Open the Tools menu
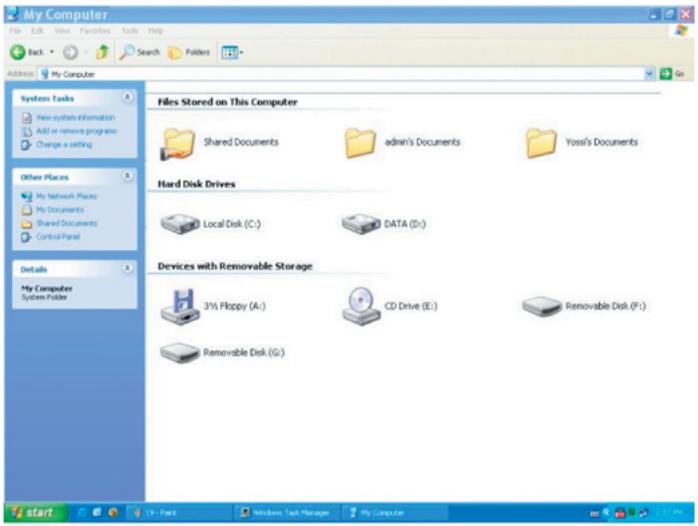Screen dimensions: 698x526 (x=130, y=31)
